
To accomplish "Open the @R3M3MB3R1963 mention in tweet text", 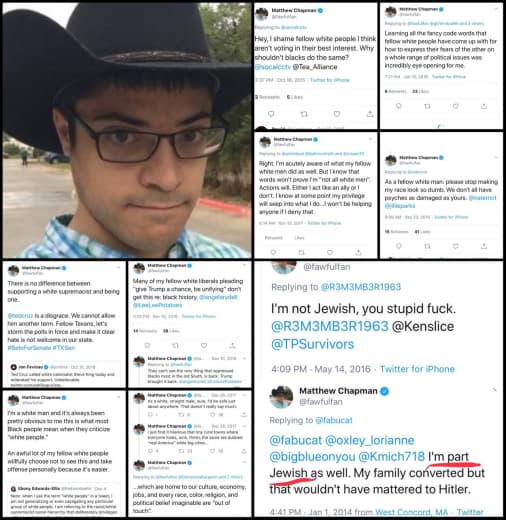I will [330, 326].
